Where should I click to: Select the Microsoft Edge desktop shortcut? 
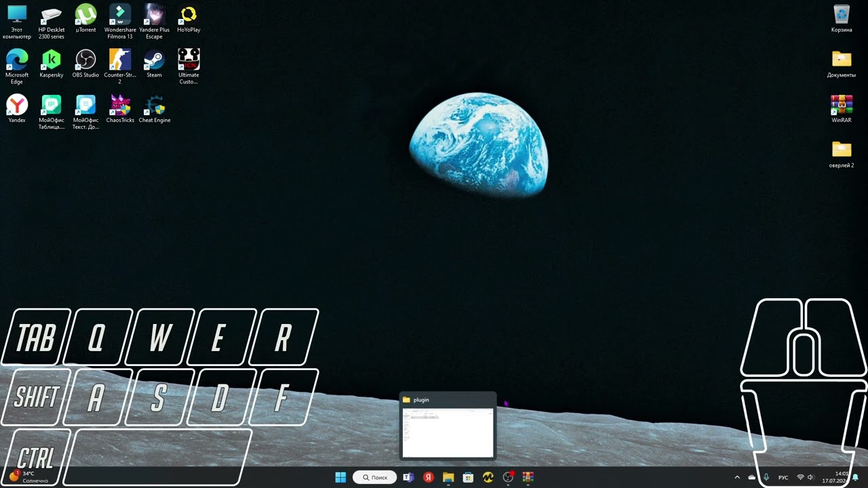point(17,67)
